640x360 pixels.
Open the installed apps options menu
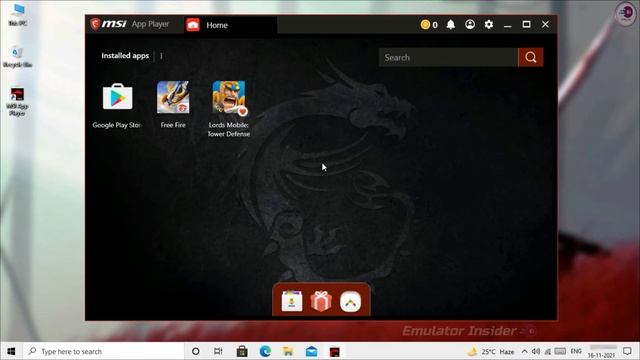pos(161,56)
